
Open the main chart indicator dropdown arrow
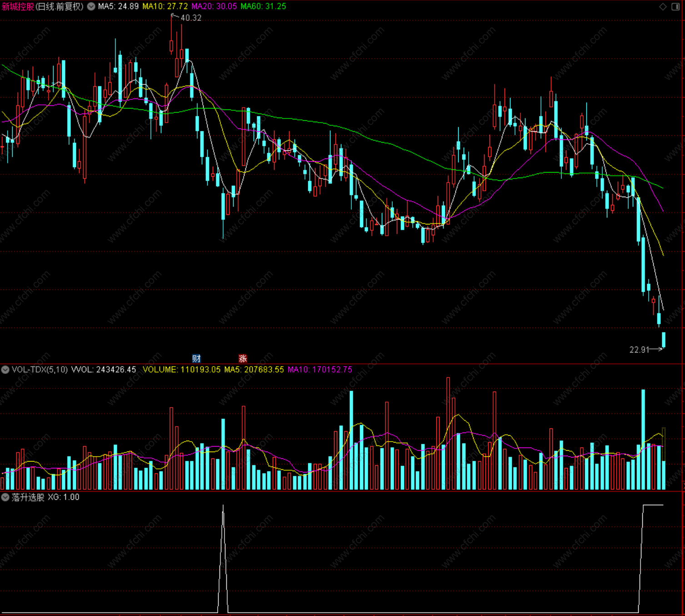point(91,6)
